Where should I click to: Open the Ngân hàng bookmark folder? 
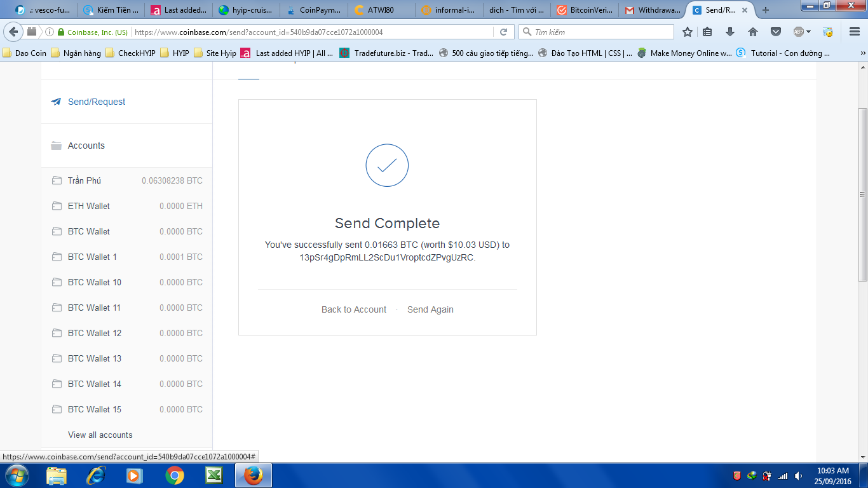tap(76, 53)
